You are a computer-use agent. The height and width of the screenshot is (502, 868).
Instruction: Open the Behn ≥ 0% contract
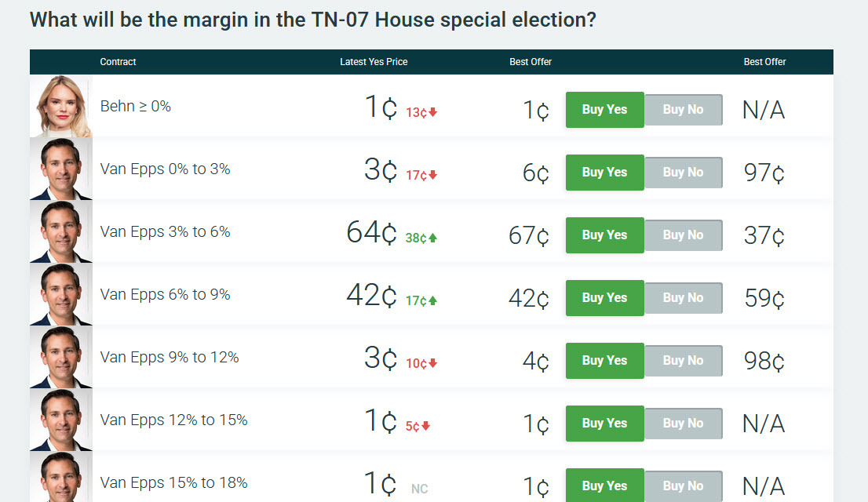pos(135,107)
